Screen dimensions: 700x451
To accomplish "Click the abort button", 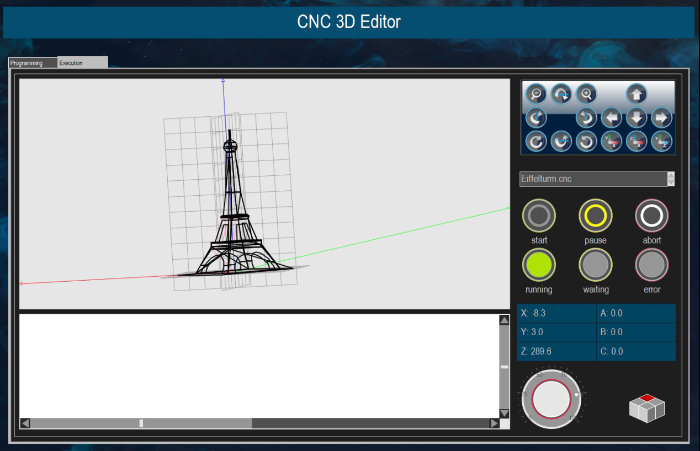I will [652, 216].
